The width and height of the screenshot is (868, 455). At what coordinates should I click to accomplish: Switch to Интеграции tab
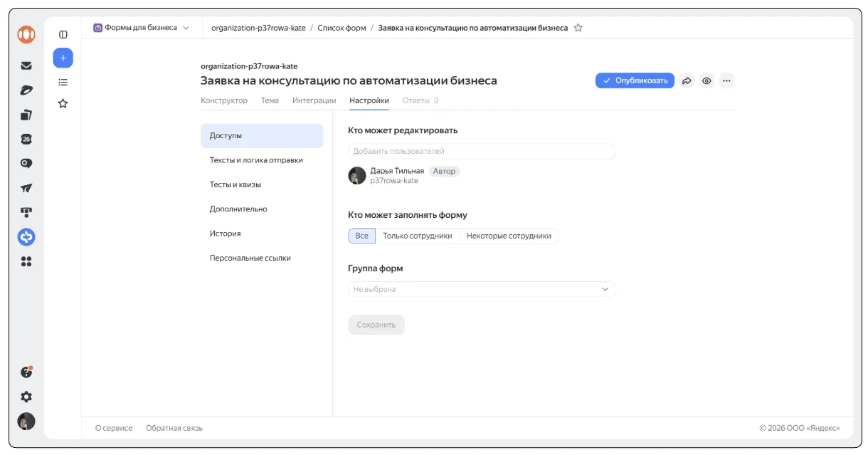[314, 100]
